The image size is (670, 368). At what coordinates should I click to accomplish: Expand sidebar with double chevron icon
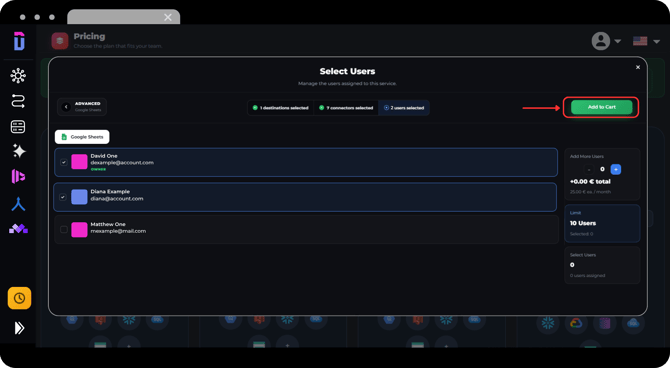pyautogui.click(x=19, y=328)
